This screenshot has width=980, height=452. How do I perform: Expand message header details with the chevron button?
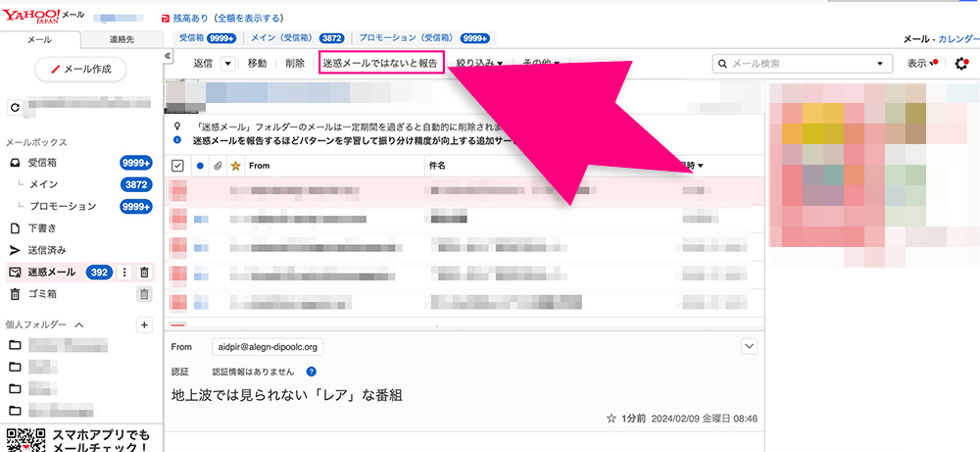pyautogui.click(x=749, y=346)
